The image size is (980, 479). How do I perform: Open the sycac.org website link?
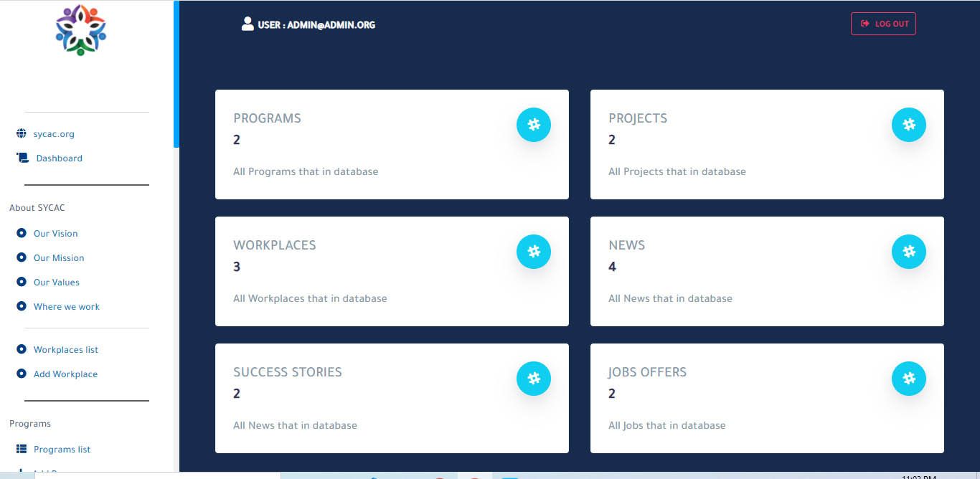[54, 134]
